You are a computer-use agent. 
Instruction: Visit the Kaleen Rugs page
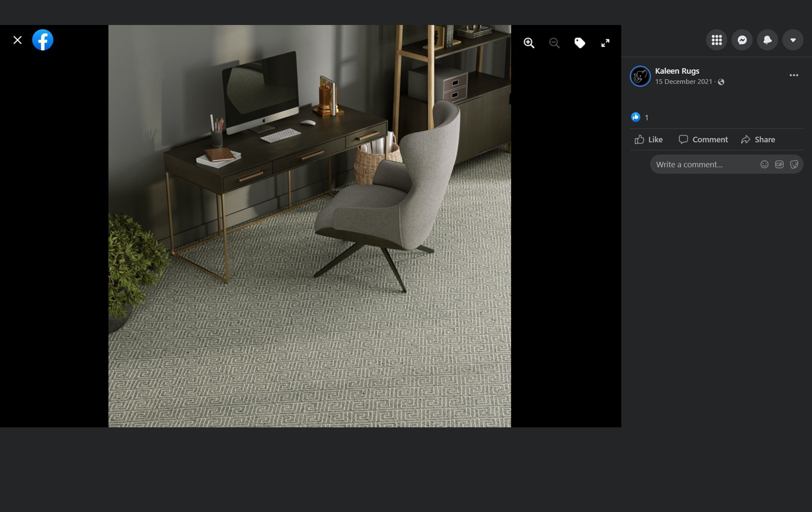coord(677,71)
